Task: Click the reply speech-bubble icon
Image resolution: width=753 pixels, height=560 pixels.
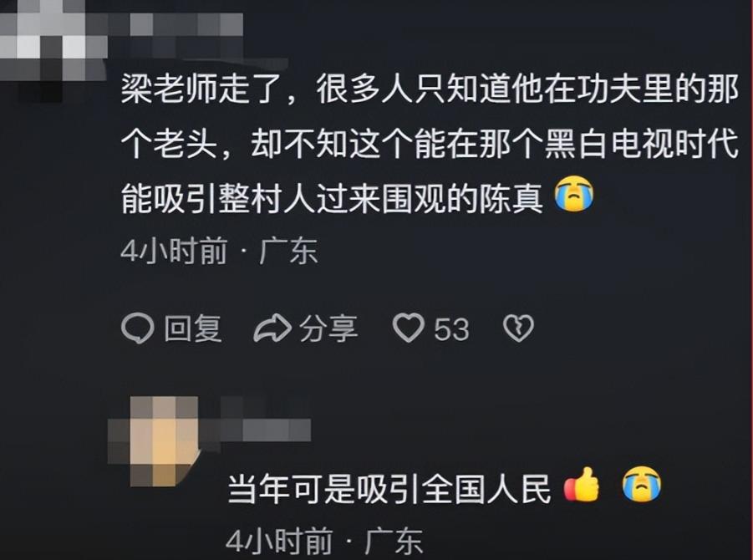Action: tap(138, 329)
